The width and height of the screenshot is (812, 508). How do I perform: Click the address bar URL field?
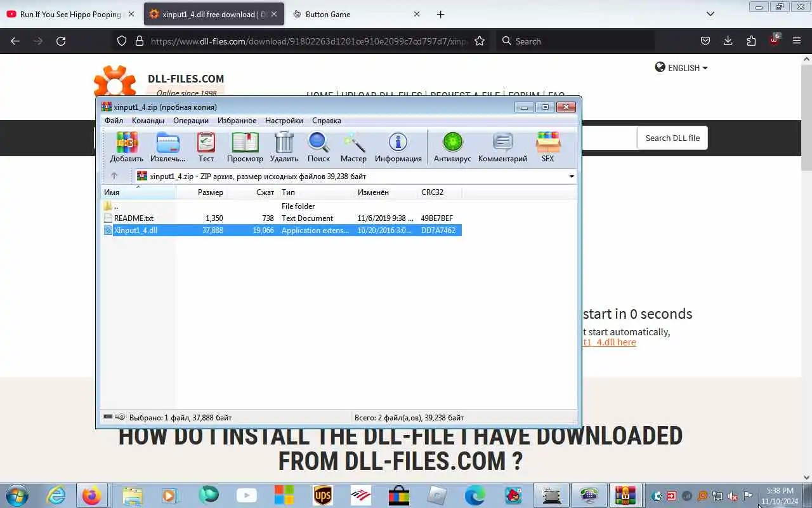(309, 41)
